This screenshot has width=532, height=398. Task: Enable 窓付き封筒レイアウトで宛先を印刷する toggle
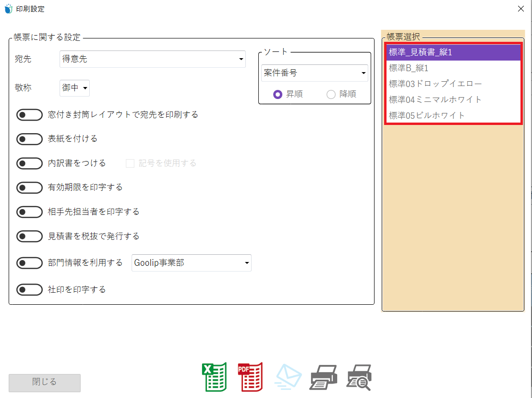(29, 114)
